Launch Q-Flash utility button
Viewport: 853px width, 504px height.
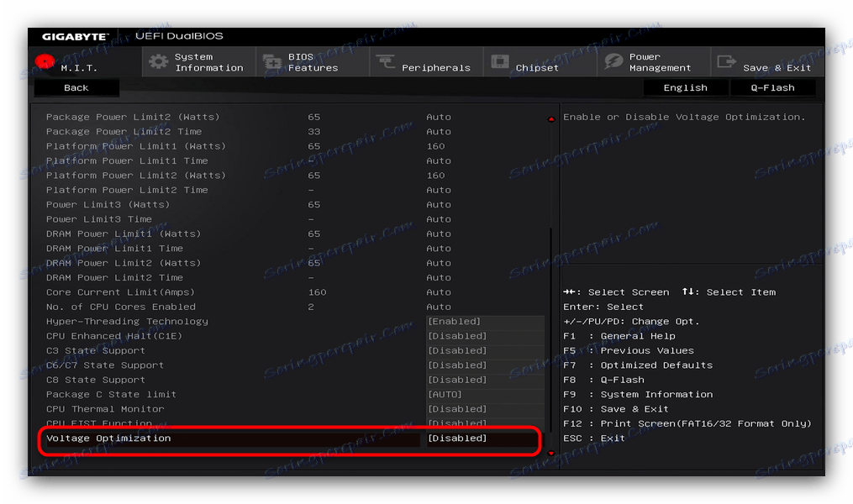(772, 87)
